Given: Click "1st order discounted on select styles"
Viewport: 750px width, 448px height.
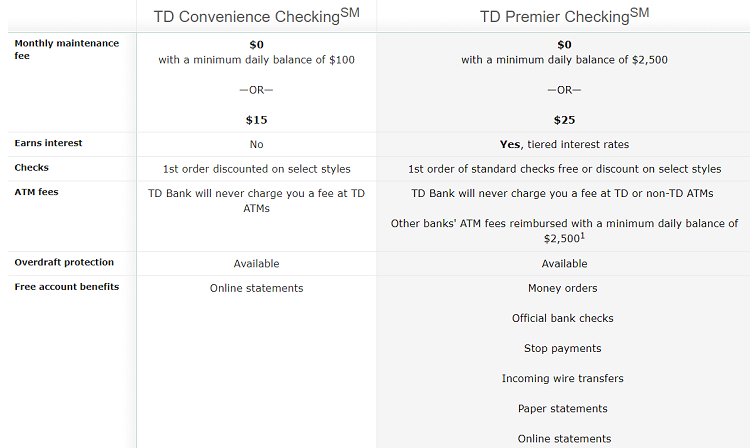Looking at the screenshot, I should tap(256, 169).
